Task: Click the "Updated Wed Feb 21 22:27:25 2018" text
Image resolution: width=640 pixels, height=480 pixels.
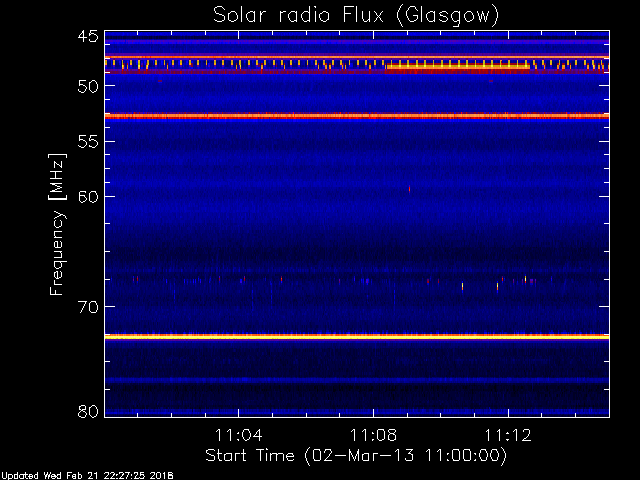Action: [87, 476]
